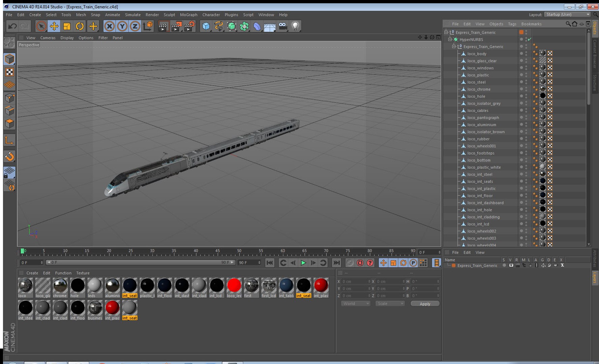Open Objects manager Tags menu

point(512,24)
